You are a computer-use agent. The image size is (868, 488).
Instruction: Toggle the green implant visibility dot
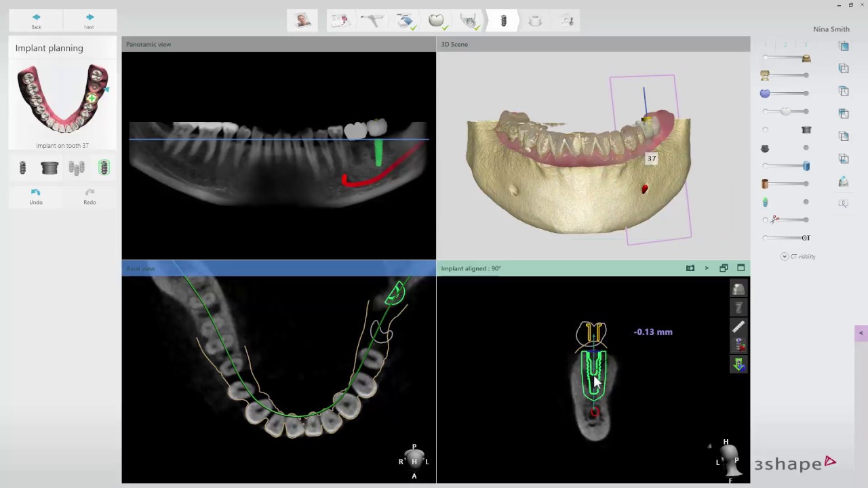point(806,202)
